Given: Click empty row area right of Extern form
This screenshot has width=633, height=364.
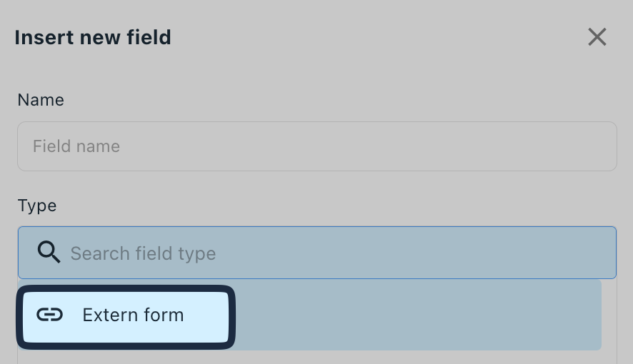Looking at the screenshot, I should click(x=418, y=315).
